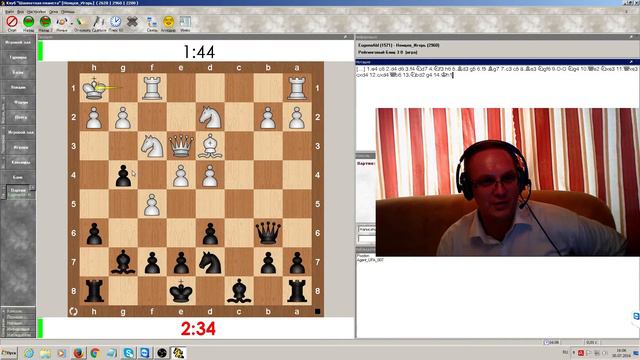Select the white pawn on d4
The height and width of the screenshot is (360, 640).
pos(210,175)
